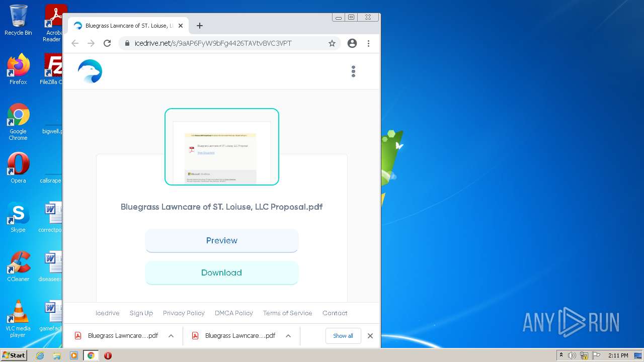Launch Internet Explorer from the taskbar

point(40,355)
